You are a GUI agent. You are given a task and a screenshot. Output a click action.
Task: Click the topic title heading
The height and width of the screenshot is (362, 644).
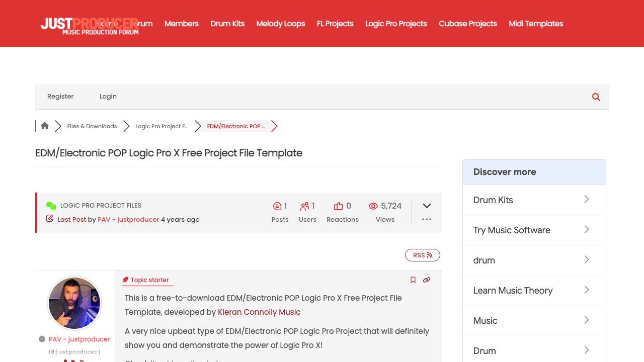(169, 153)
